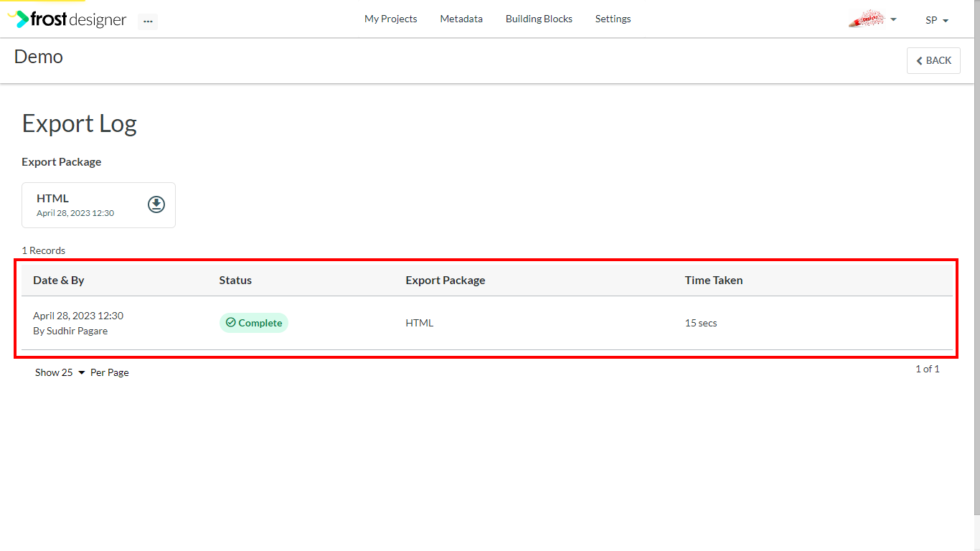Click the Date & By column header
The image size is (980, 551).
[x=59, y=280]
